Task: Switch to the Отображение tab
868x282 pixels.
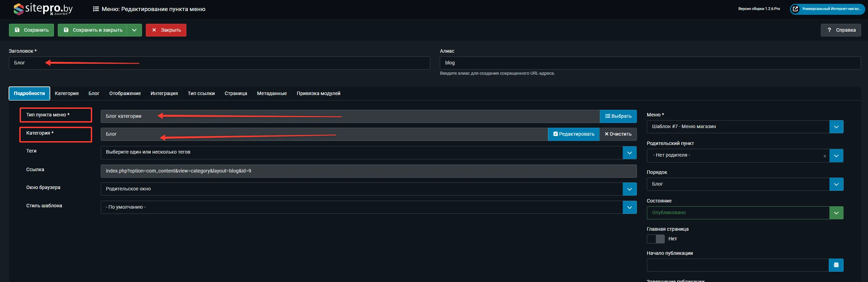Action: (125, 94)
